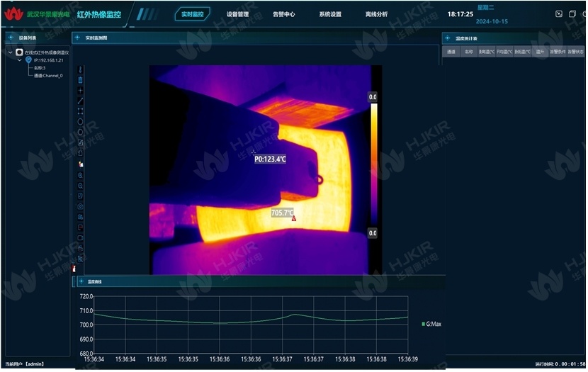This screenshot has width=588, height=372.
Task: Select the rectangle region tool
Action: (80, 111)
